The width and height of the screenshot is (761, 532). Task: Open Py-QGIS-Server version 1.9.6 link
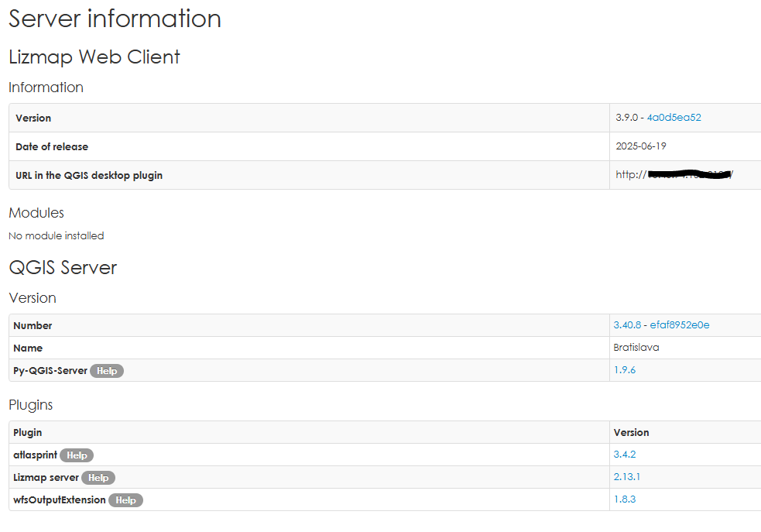click(x=625, y=370)
